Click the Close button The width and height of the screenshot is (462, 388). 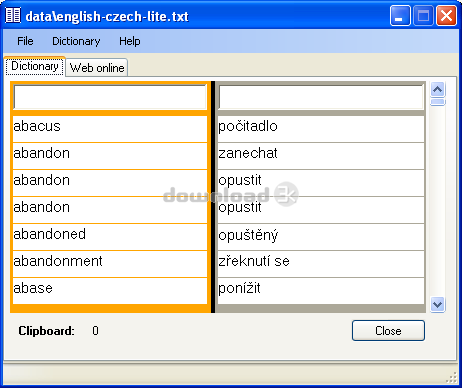click(x=388, y=331)
